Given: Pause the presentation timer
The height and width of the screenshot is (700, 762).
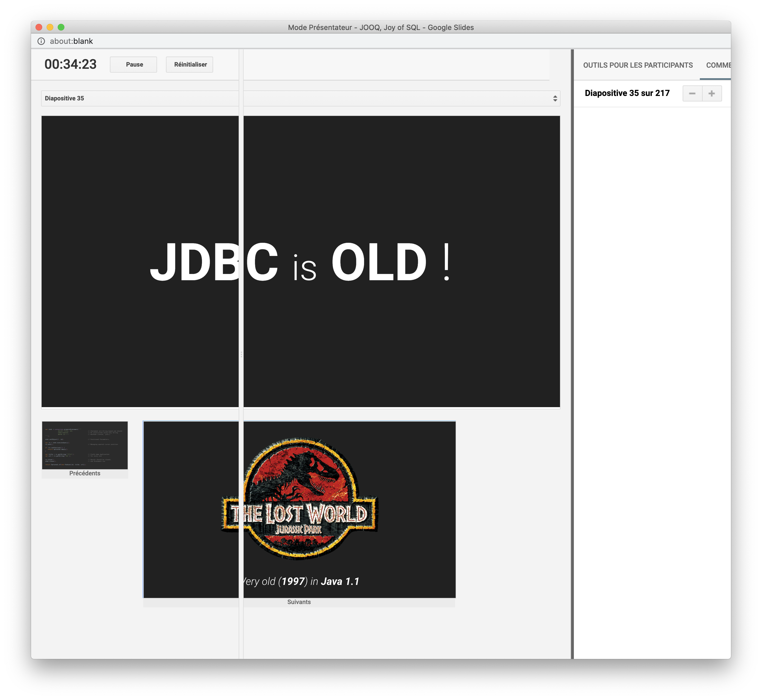Looking at the screenshot, I should pyautogui.click(x=133, y=64).
